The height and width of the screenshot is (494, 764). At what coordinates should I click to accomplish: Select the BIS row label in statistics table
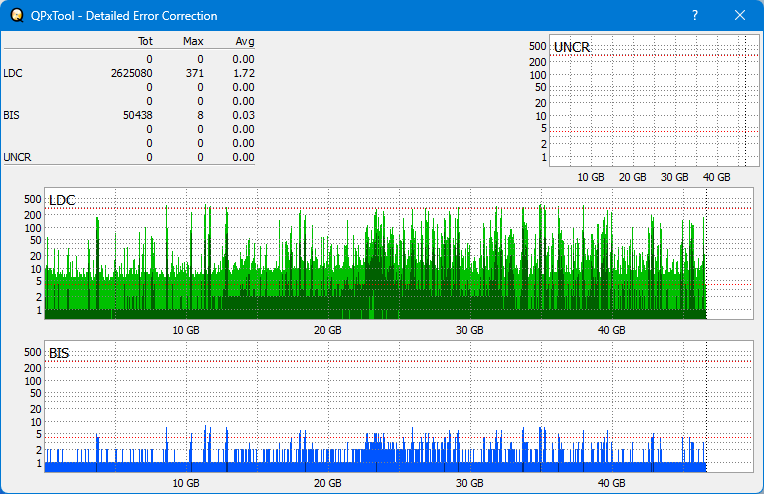click(x=11, y=115)
